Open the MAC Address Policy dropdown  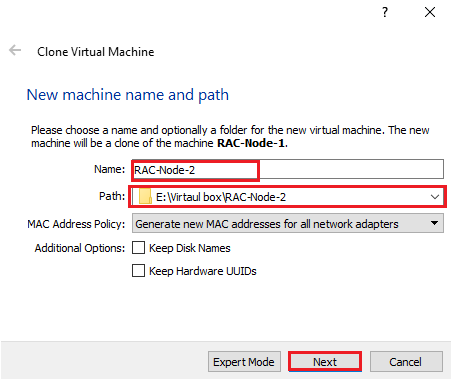(x=288, y=224)
